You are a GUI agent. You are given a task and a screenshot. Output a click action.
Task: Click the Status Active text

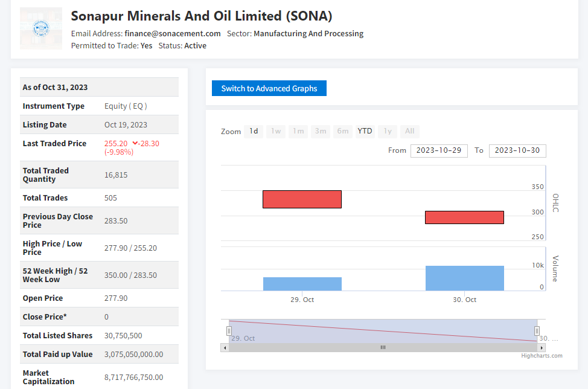click(x=182, y=45)
